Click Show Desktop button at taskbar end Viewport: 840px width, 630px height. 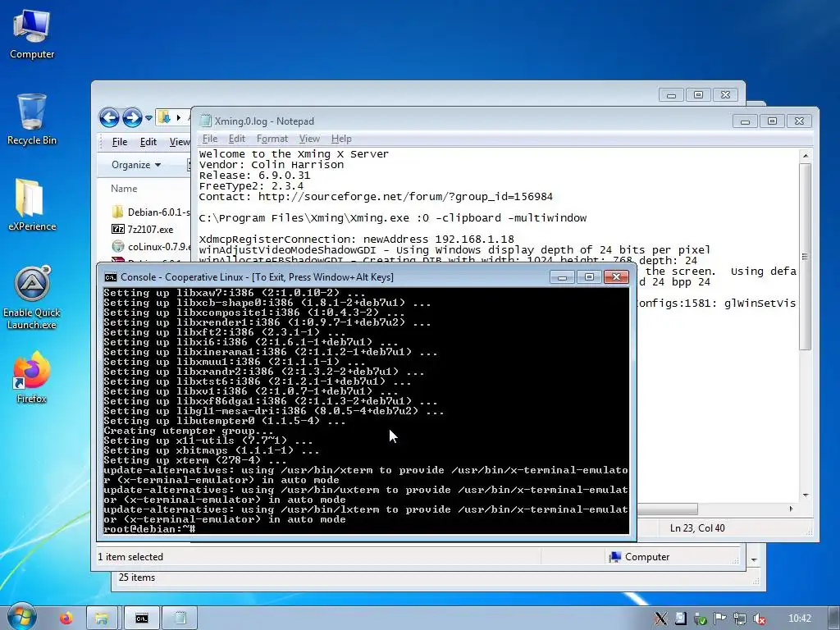click(x=833, y=619)
